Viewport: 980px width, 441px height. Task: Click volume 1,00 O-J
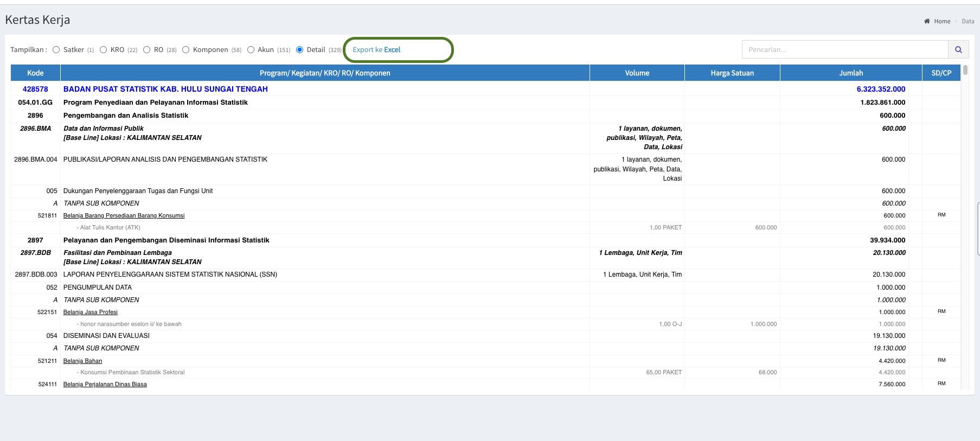pos(670,324)
